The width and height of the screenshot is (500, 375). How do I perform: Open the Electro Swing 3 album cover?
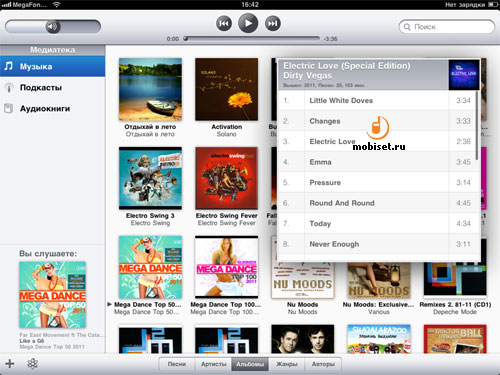150,178
